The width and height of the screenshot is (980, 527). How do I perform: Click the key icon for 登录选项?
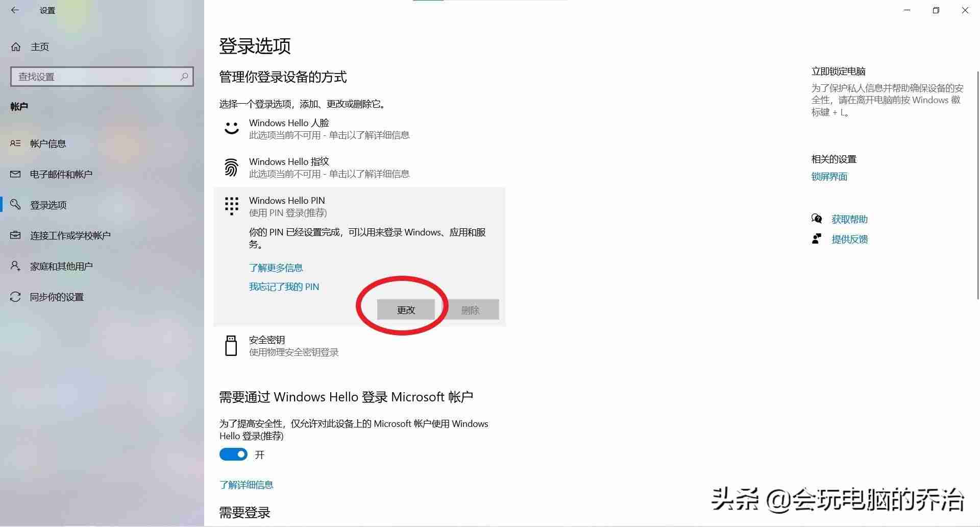point(15,204)
